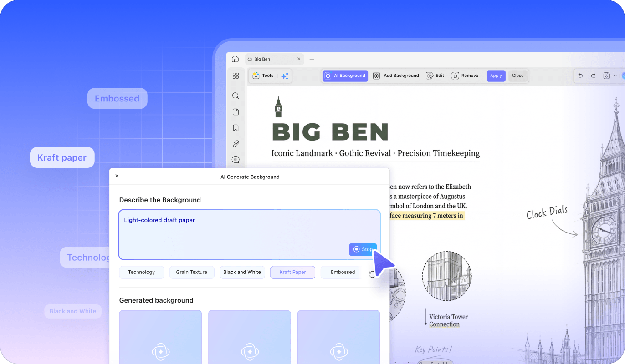Open the comments bubble icon in the sidebar
This screenshot has height=364, width=625.
pos(236,160)
